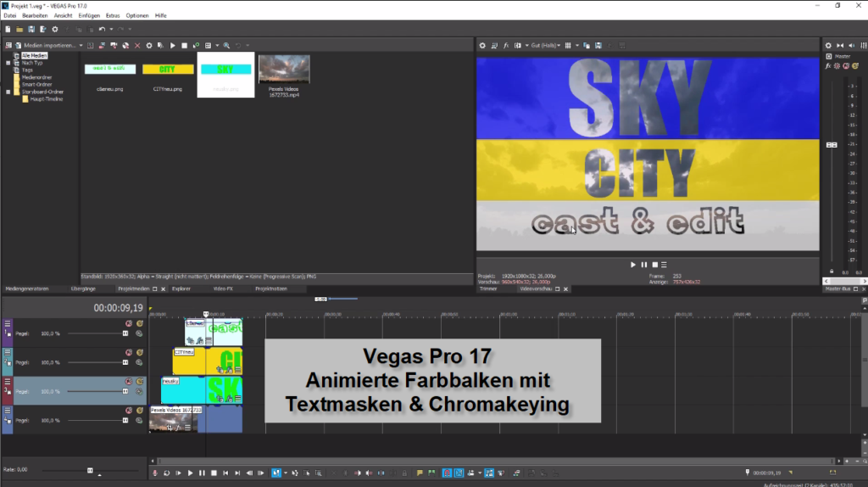Screen dimensions: 868x487
Task: Switch to the Übergänge tab
Action: coord(83,288)
